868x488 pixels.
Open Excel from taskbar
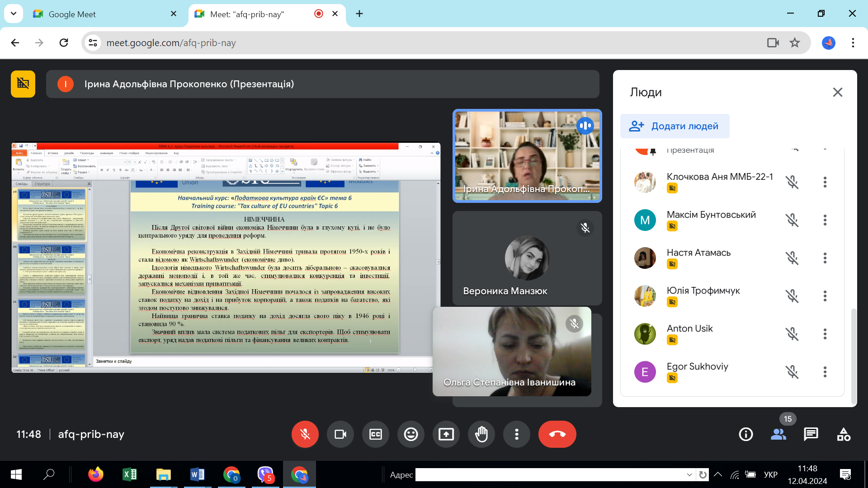point(130,474)
